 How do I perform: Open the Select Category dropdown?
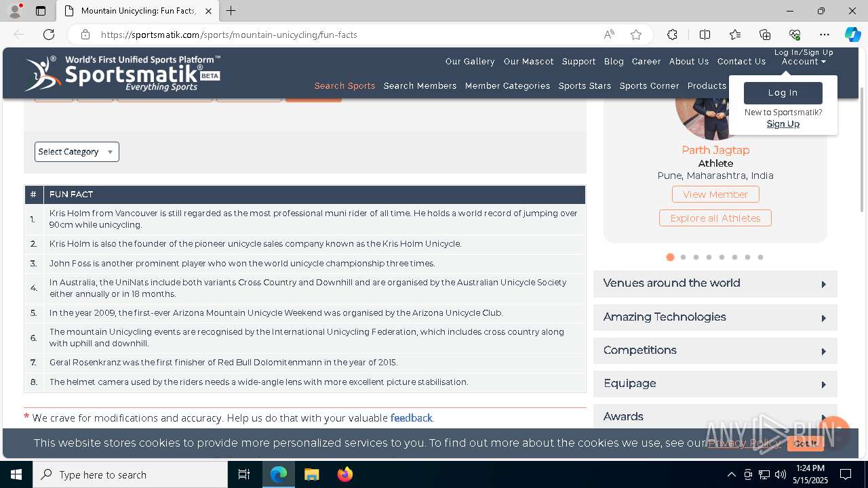(x=77, y=152)
